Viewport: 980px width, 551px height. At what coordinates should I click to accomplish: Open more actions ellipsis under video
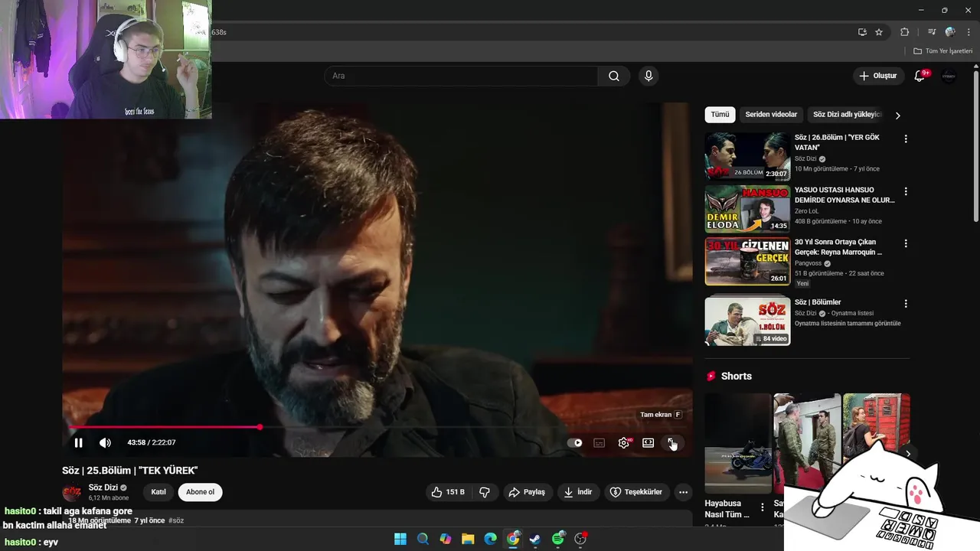[x=683, y=492]
